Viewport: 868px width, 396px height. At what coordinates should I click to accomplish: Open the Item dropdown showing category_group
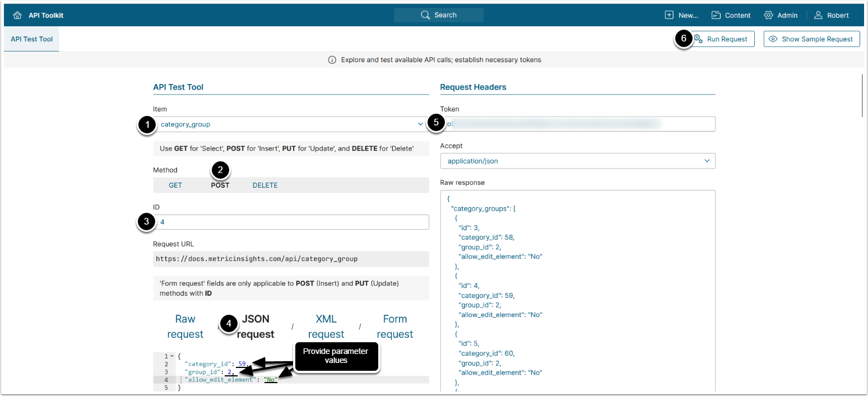(291, 124)
